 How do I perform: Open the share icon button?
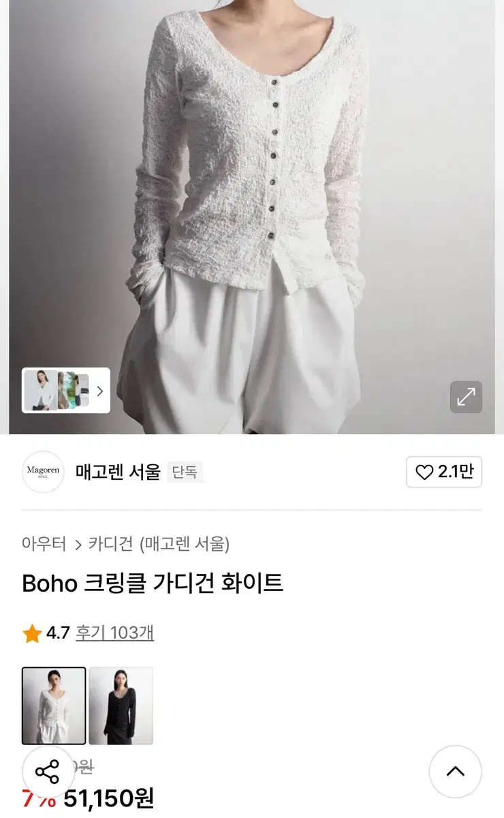tap(48, 772)
